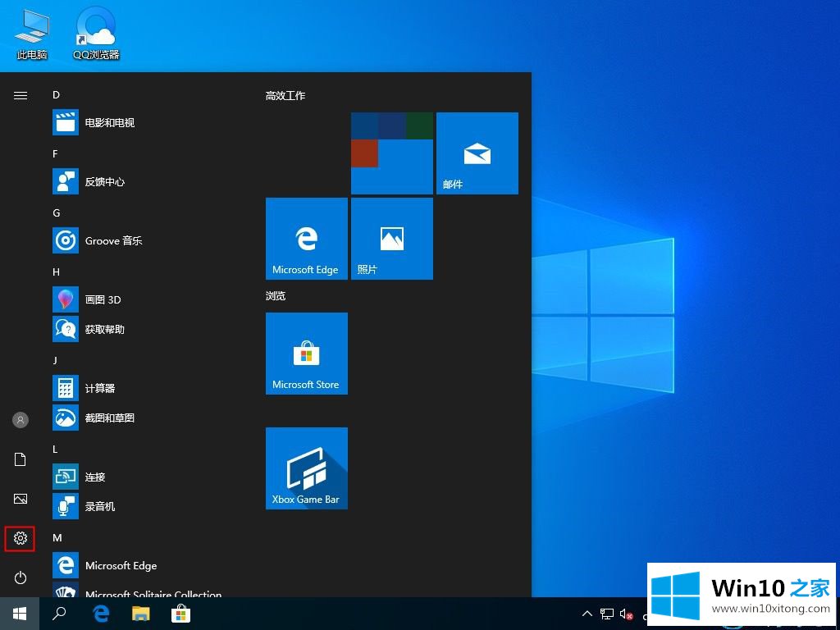Launch Groove 音乐 app
Screen dimensions: 840x630
click(x=145, y=240)
